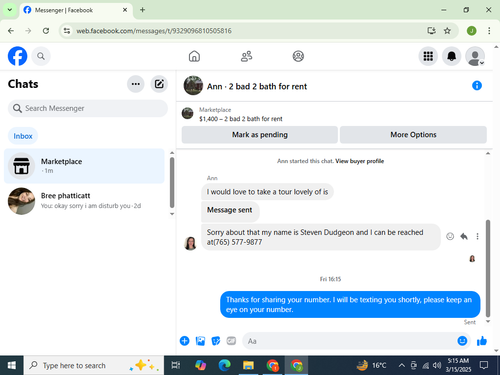
Task: Click the Ann listing avatar in header
Action: pos(193,86)
